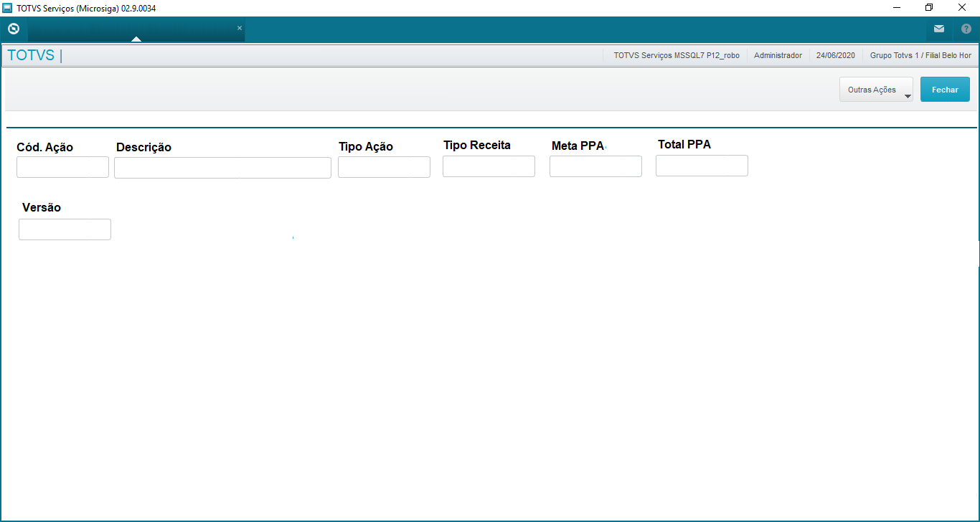Click the Descrição label
This screenshot has width=980, height=522.
(x=143, y=147)
